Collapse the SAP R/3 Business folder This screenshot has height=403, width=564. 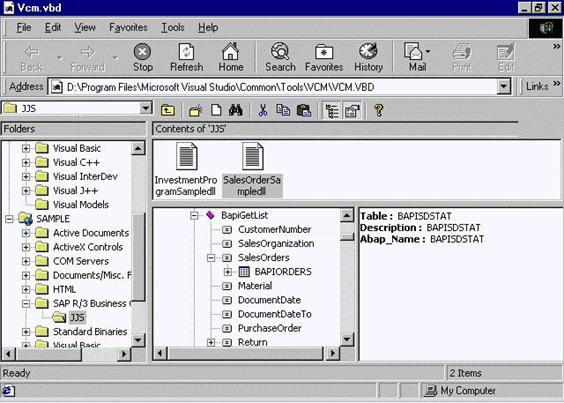coord(26,303)
